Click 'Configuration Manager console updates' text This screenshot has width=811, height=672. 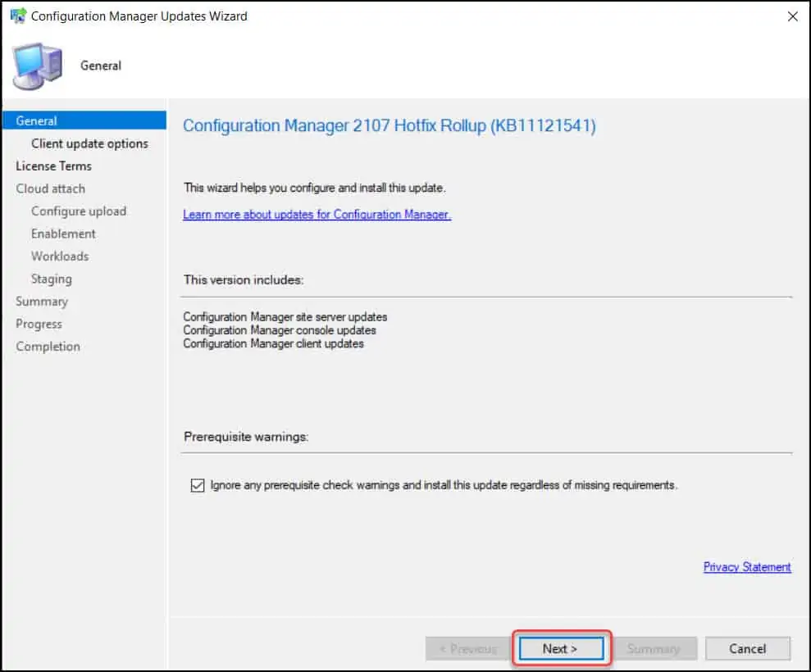point(280,330)
